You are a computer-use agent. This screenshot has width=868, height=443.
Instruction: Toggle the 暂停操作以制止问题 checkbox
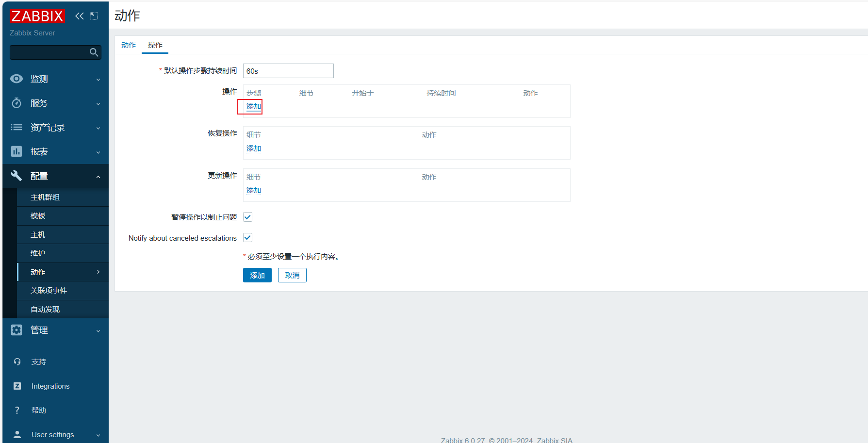[247, 217]
